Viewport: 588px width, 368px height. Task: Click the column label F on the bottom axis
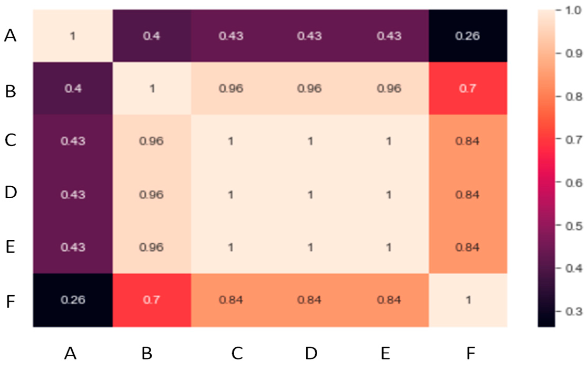point(471,353)
